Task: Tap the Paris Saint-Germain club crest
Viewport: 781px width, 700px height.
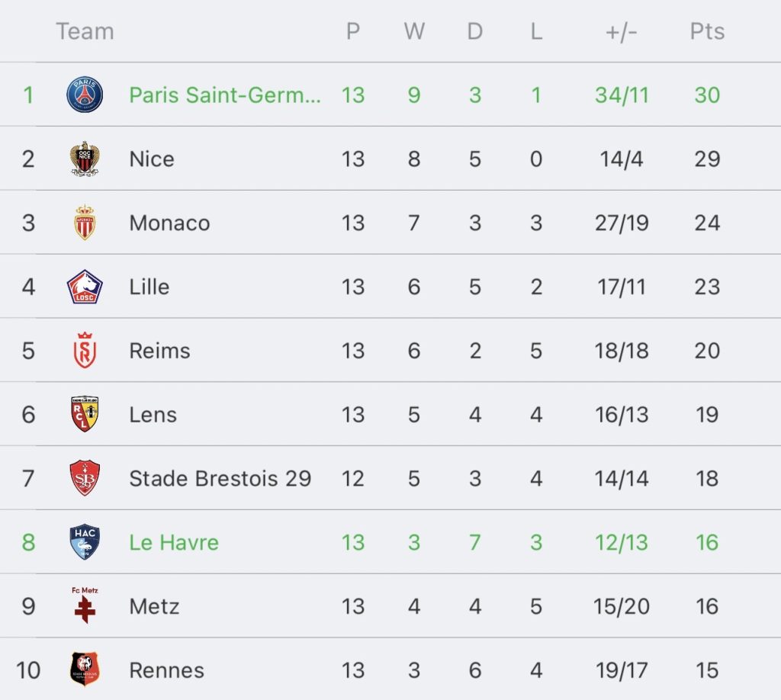Action: pyautogui.click(x=85, y=95)
